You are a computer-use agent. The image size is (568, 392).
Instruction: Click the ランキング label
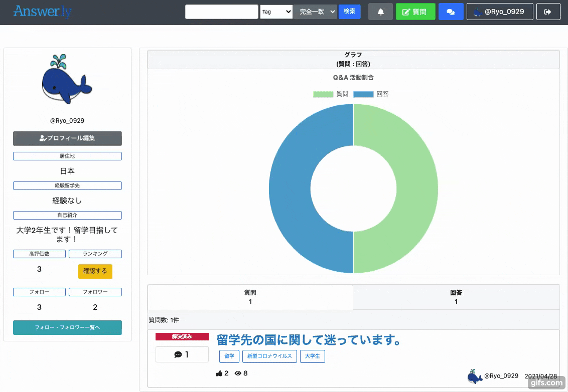point(95,254)
